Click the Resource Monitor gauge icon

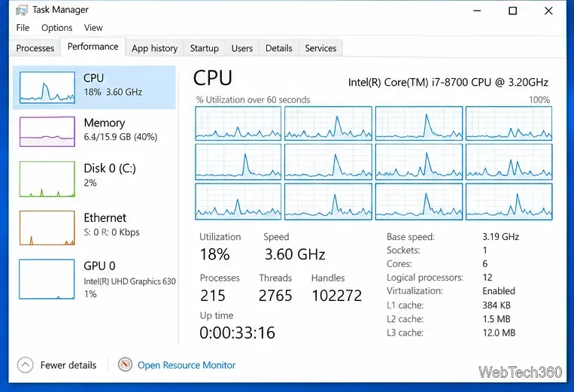pos(125,365)
